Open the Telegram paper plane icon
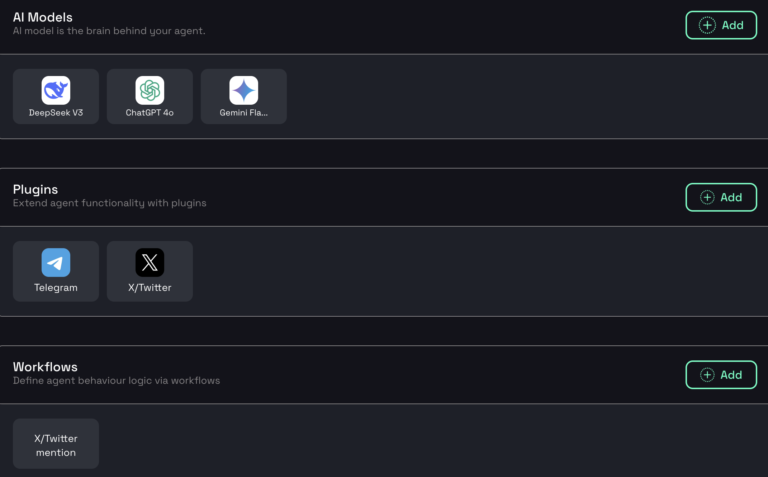The width and height of the screenshot is (768, 477). [56, 262]
